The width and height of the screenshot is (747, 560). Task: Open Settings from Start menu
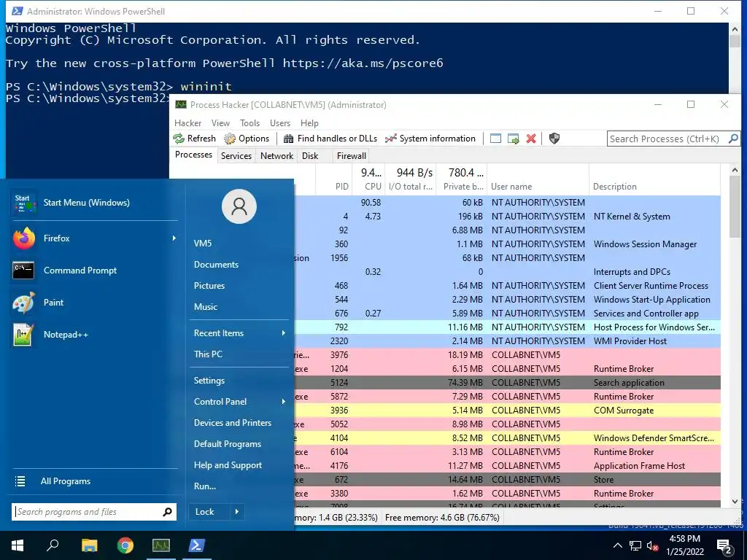pos(209,381)
